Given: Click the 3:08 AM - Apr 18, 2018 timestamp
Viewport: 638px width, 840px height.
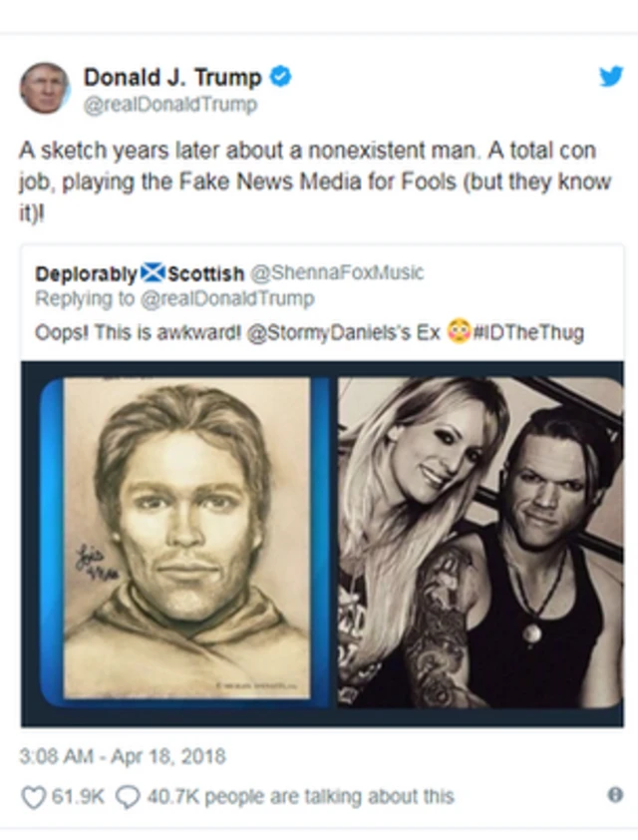Looking at the screenshot, I should tap(123, 756).
